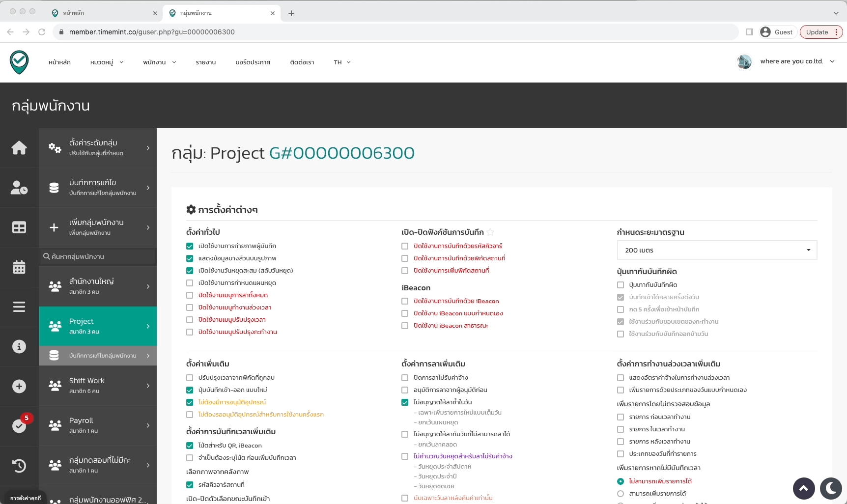Expand the หมวดหมู่ navigation dropdown
Image resolution: width=847 pixels, height=504 pixels.
click(x=107, y=62)
